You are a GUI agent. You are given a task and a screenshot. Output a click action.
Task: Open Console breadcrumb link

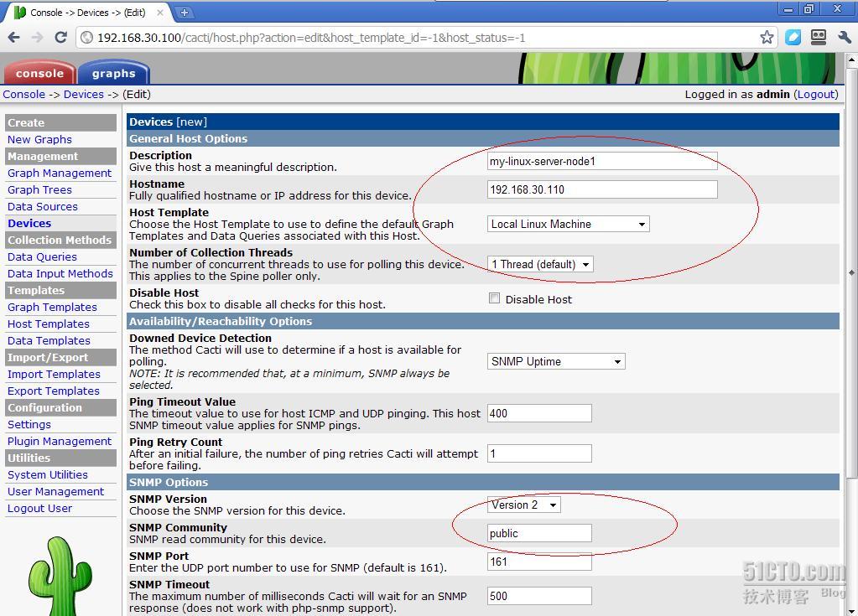coord(24,94)
